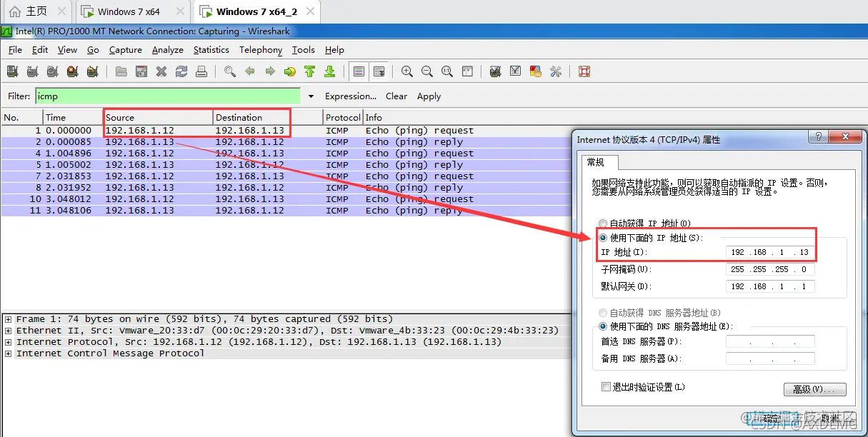Open the Telephony menu
868x437 pixels.
[x=261, y=50]
